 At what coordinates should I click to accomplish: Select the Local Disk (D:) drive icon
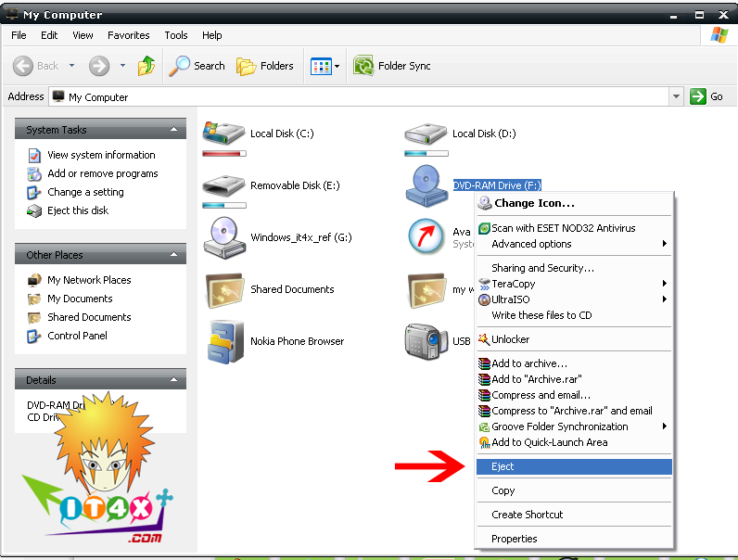pyautogui.click(x=426, y=135)
